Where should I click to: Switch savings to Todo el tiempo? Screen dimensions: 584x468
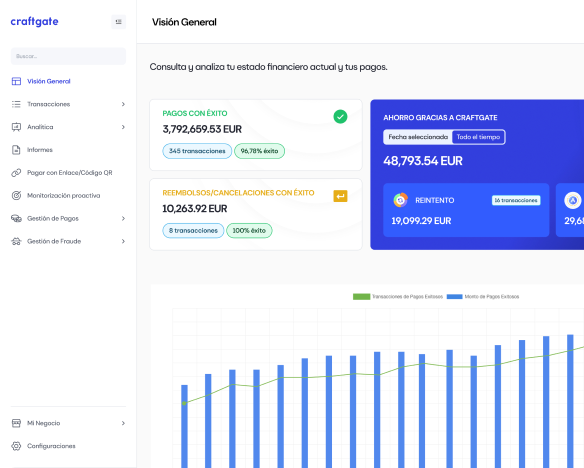478,137
